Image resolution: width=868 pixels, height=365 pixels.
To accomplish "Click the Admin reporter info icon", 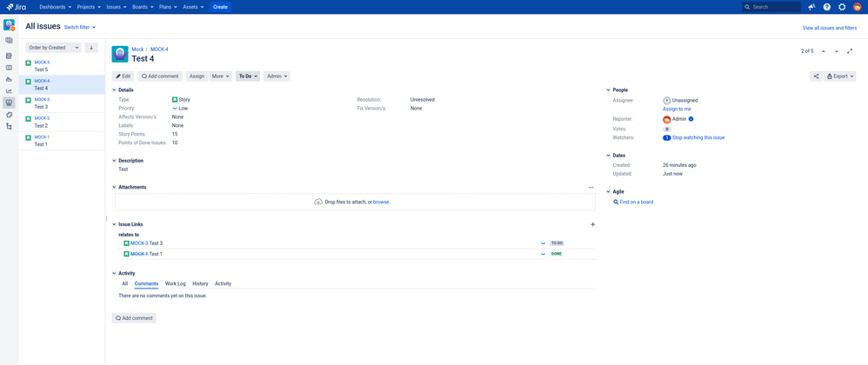I will point(691,119).
